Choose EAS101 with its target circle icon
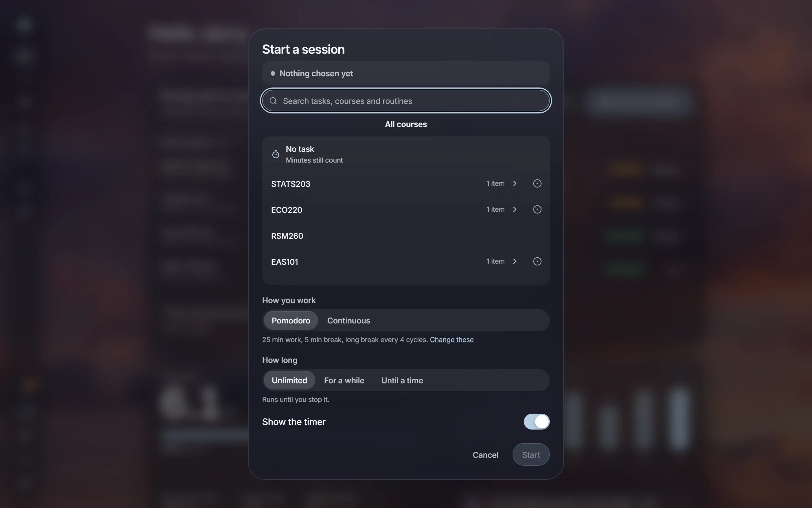 (x=537, y=261)
